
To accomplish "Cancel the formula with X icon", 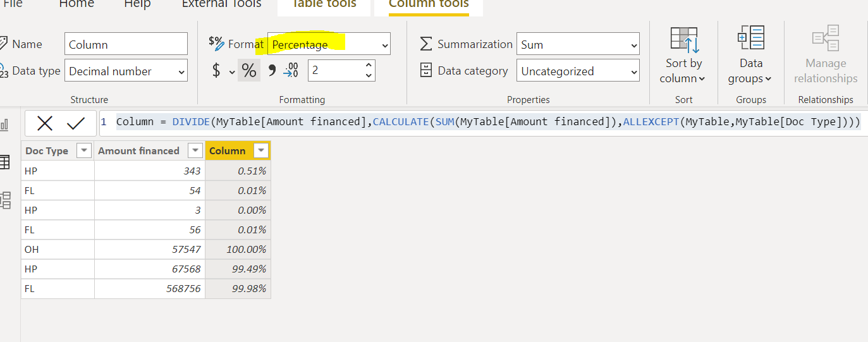I will [45, 123].
